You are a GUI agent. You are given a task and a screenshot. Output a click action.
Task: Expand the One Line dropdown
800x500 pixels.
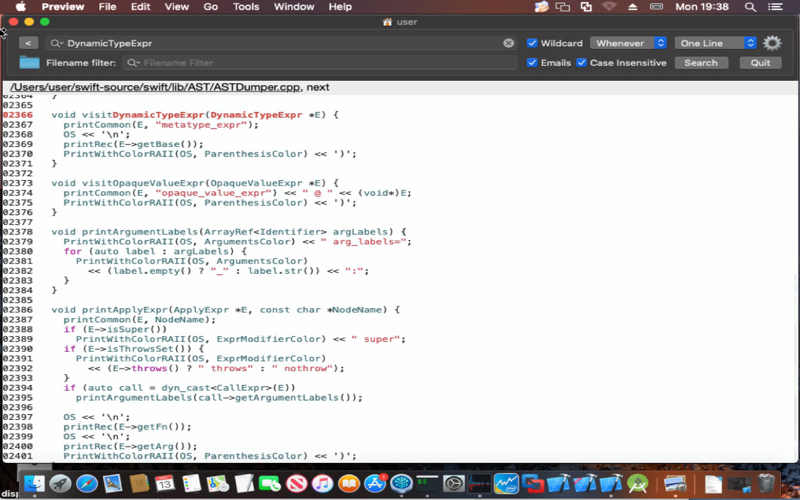click(x=715, y=43)
